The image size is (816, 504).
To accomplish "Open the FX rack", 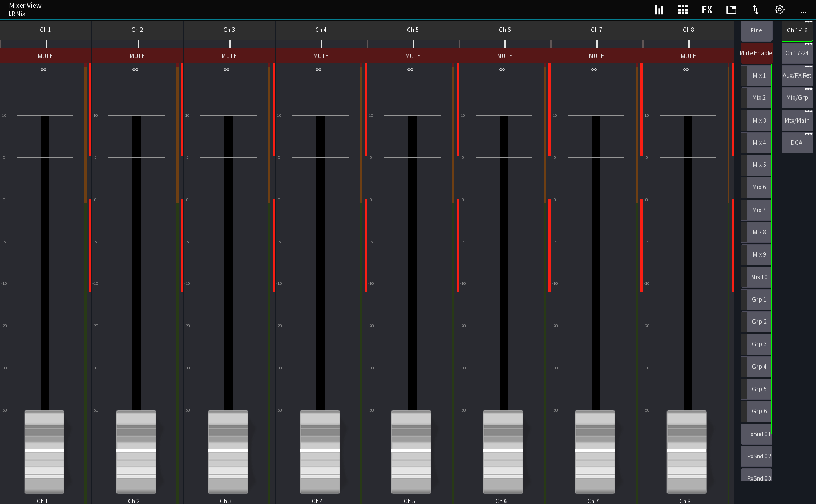I will [707, 10].
